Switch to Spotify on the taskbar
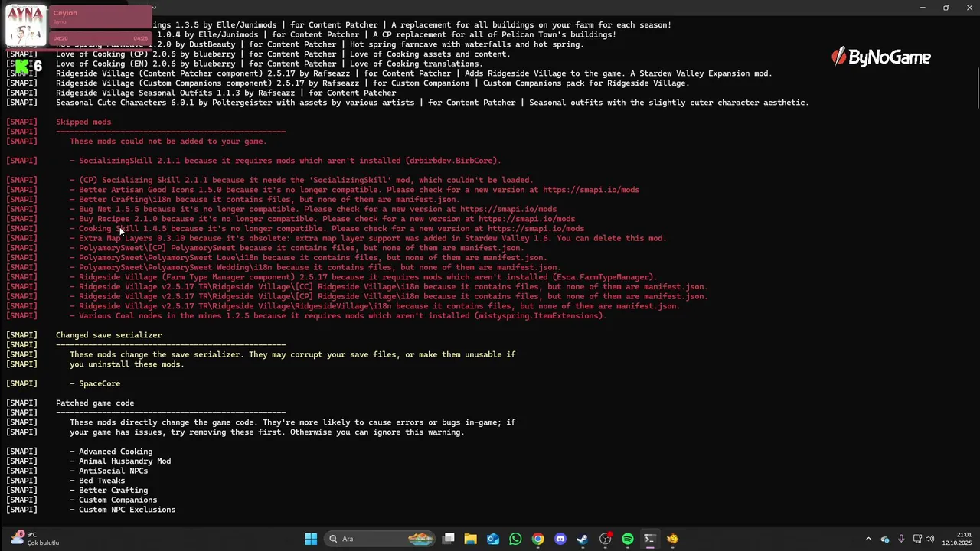The width and height of the screenshot is (980, 551). point(628,539)
